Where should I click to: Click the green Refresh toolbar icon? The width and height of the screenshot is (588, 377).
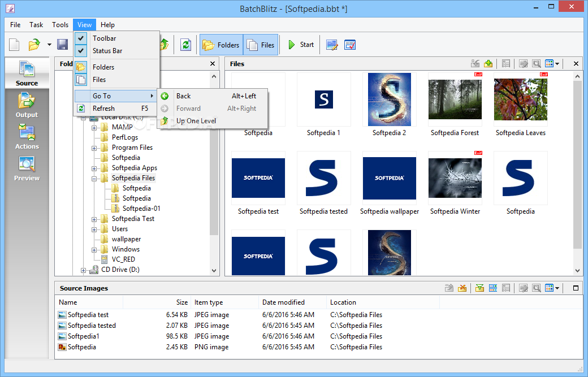[185, 45]
